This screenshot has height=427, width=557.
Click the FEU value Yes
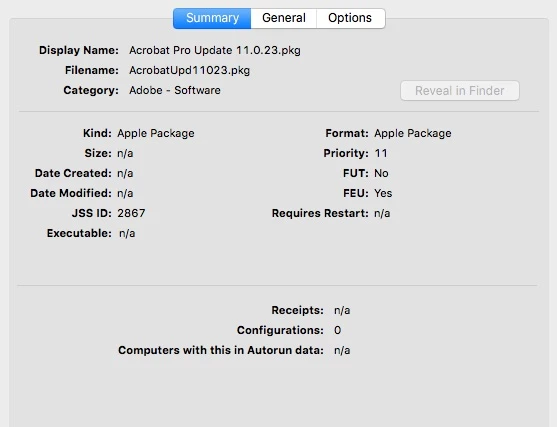pyautogui.click(x=383, y=193)
